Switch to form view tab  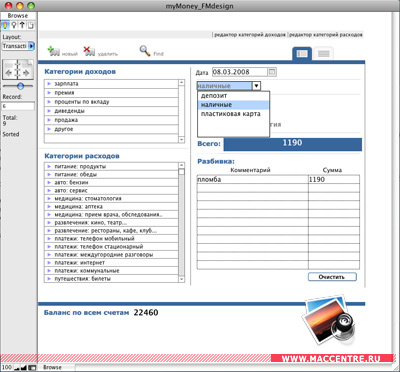[302, 54]
